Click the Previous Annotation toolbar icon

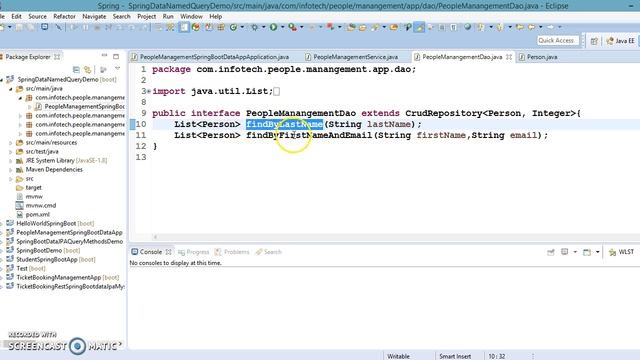[500, 27]
